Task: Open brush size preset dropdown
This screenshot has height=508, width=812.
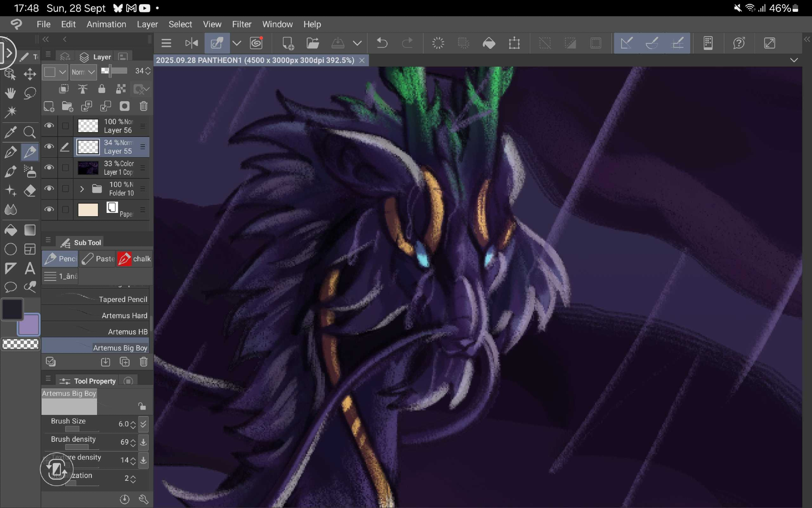Action: [143, 424]
